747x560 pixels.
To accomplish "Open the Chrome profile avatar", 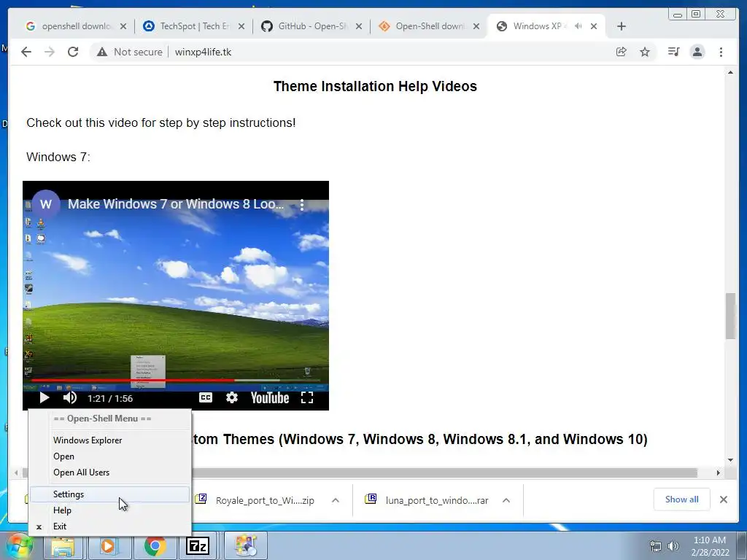I will (697, 52).
